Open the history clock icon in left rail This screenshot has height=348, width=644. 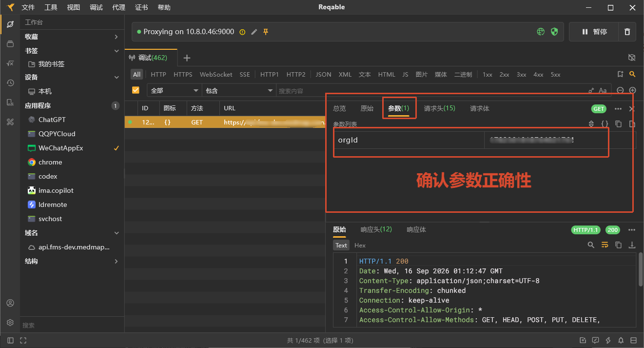pos(10,83)
